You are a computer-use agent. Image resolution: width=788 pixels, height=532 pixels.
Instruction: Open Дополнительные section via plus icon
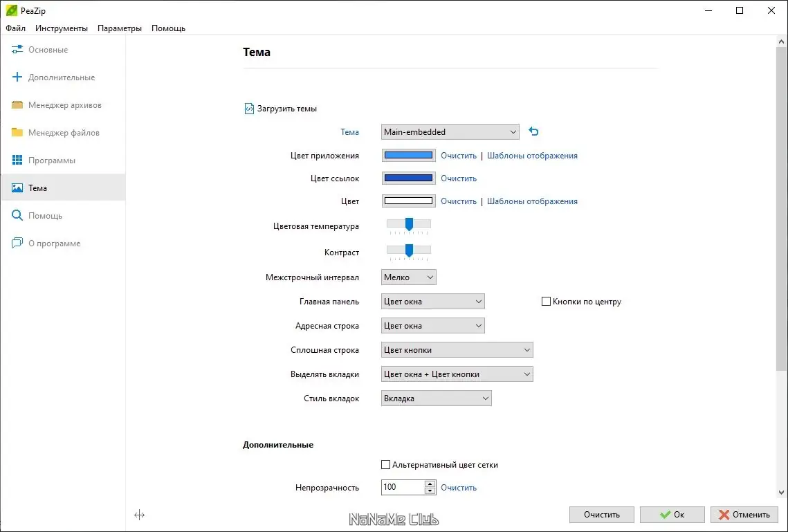coord(17,77)
